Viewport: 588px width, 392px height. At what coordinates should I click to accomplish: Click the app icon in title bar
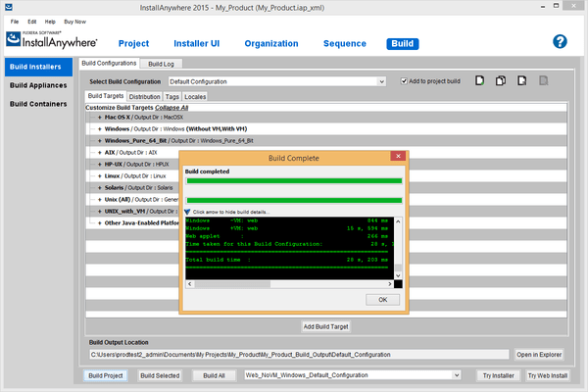pos(9,7)
